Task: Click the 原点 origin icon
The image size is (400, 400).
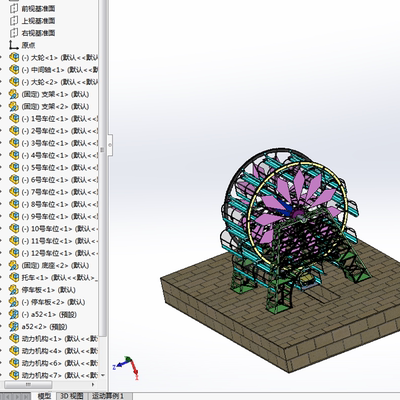Action: 14,45
